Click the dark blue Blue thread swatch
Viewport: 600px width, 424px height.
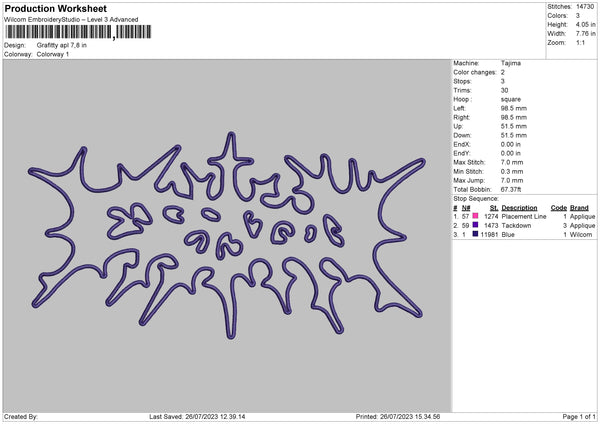[x=475, y=234]
